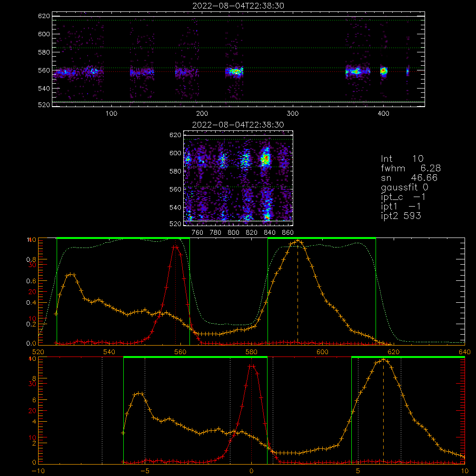Click the x-axis label 5 of the lower profile plot

pyautogui.click(x=358, y=471)
